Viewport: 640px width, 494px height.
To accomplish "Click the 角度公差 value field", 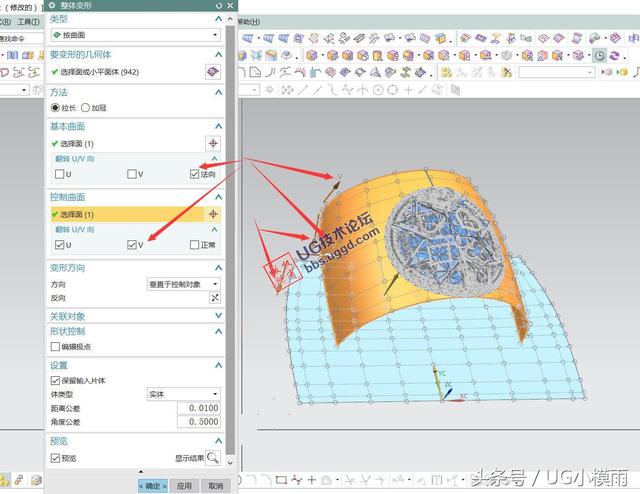I will 199,422.
